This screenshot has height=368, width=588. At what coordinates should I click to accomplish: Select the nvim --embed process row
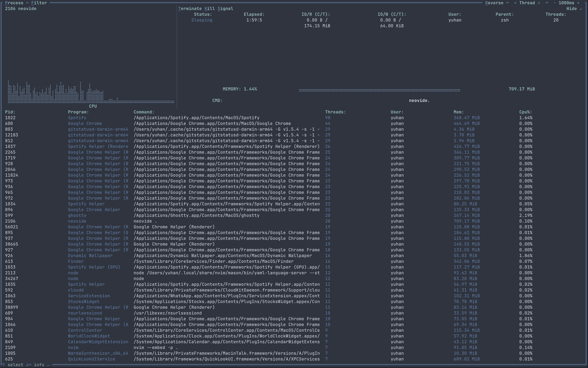point(160,347)
